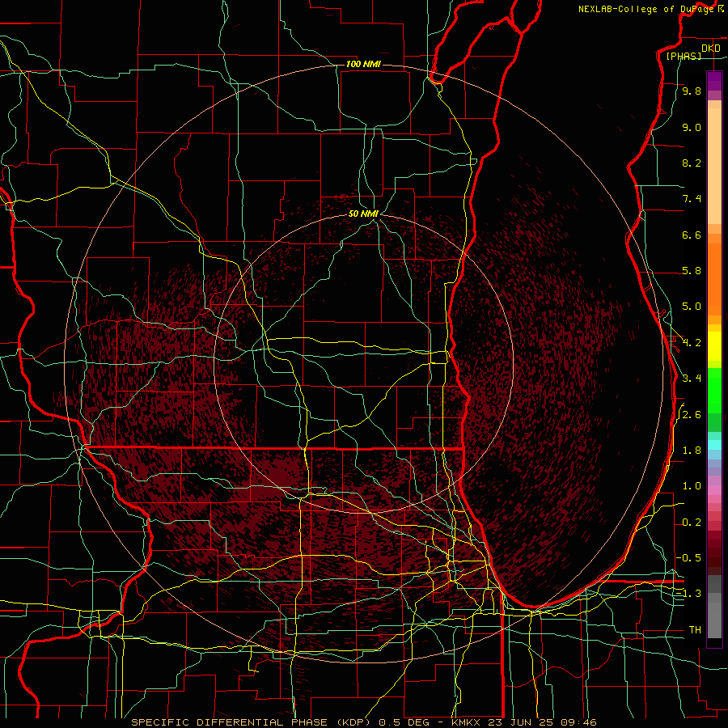Click the 1.0 scale value
728x728 pixels.
[692, 486]
